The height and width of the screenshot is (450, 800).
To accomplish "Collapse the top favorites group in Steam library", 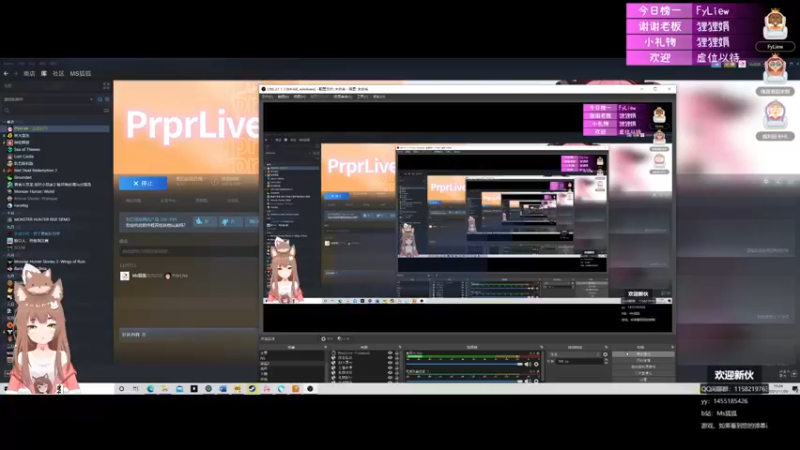I will coord(5,122).
